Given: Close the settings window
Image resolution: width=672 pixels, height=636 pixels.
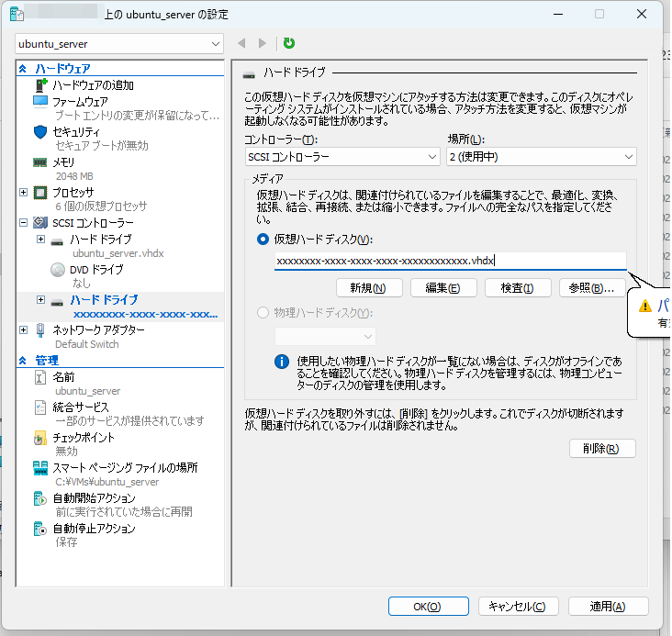Looking at the screenshot, I should 642,14.
